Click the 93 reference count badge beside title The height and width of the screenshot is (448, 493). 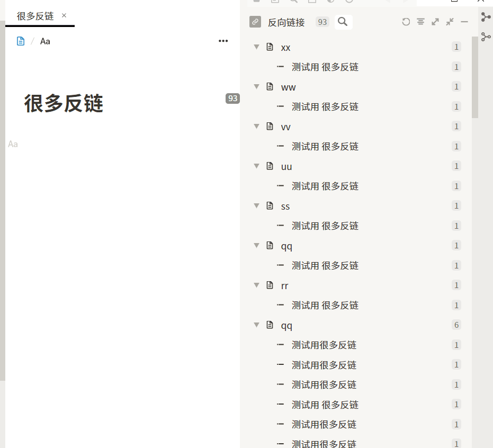(x=232, y=98)
